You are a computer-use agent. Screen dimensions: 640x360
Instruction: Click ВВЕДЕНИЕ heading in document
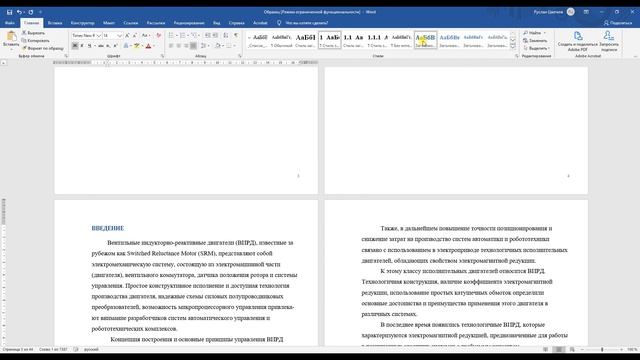(x=108, y=228)
